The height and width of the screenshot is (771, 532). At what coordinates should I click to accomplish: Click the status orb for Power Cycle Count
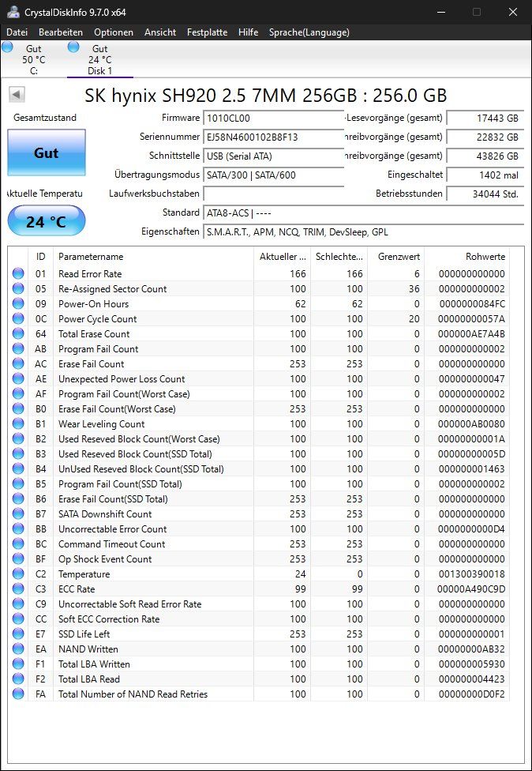tap(18, 318)
